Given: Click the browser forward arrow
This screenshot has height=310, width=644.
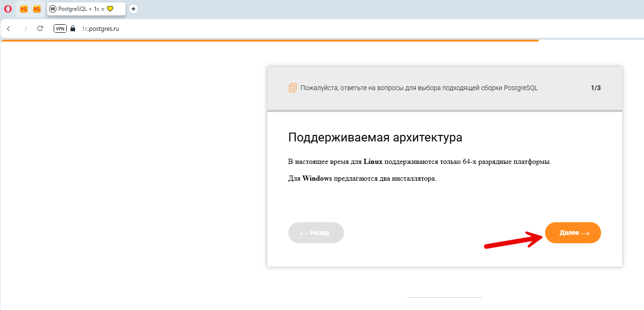Looking at the screenshot, I should (x=25, y=28).
